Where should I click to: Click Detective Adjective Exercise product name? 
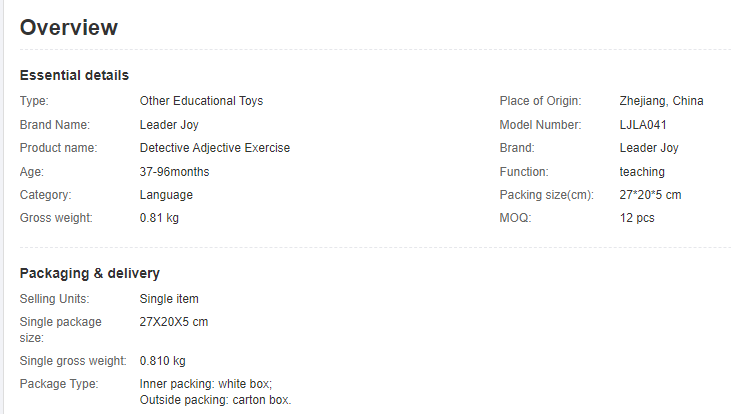[214, 148]
